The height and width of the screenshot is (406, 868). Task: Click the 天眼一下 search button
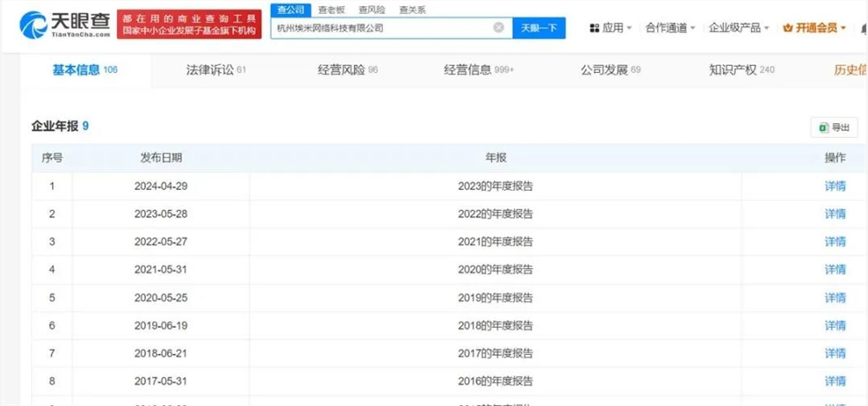(x=539, y=28)
